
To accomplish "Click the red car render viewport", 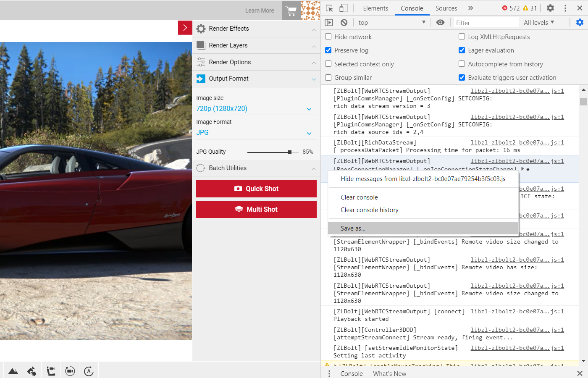I will (x=96, y=191).
